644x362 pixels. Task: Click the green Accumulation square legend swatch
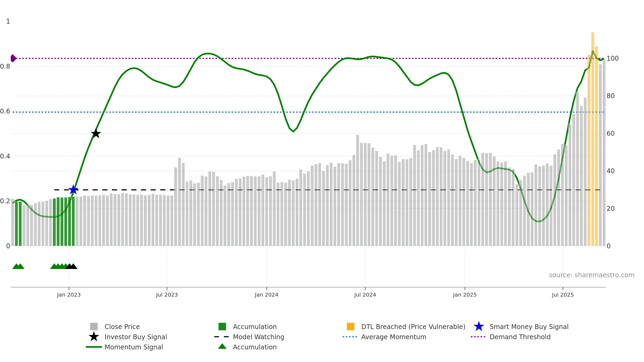[222, 326]
